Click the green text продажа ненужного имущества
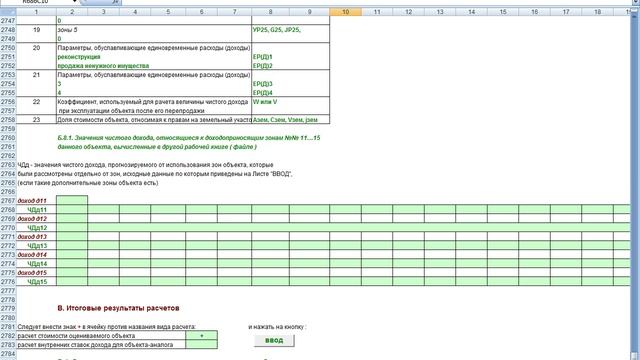The height and width of the screenshot is (360, 640). coord(103,66)
